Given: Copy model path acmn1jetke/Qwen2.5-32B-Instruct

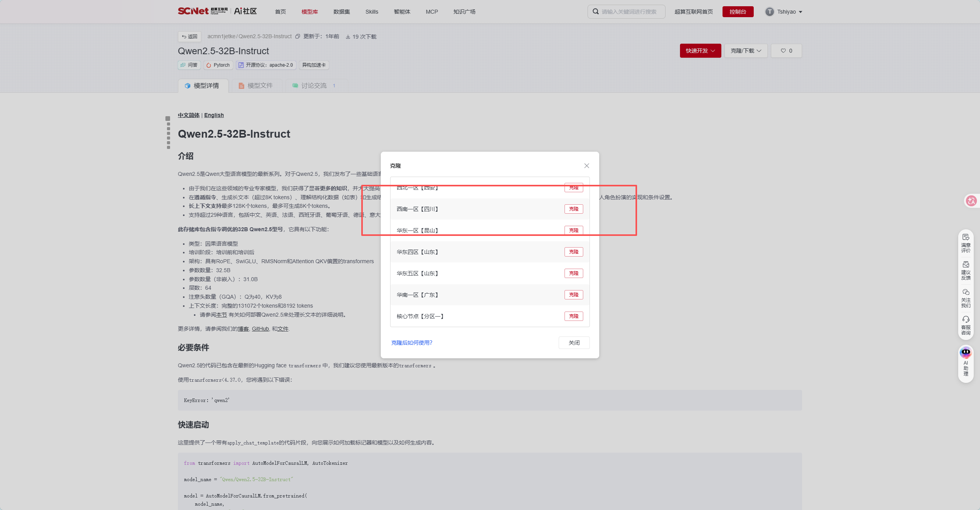Looking at the screenshot, I should point(298,37).
